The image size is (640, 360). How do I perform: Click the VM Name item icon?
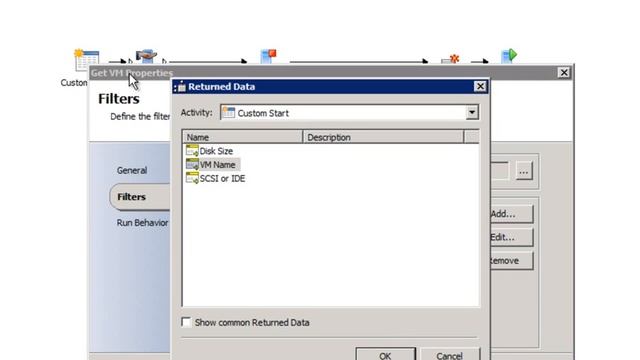[x=192, y=164]
